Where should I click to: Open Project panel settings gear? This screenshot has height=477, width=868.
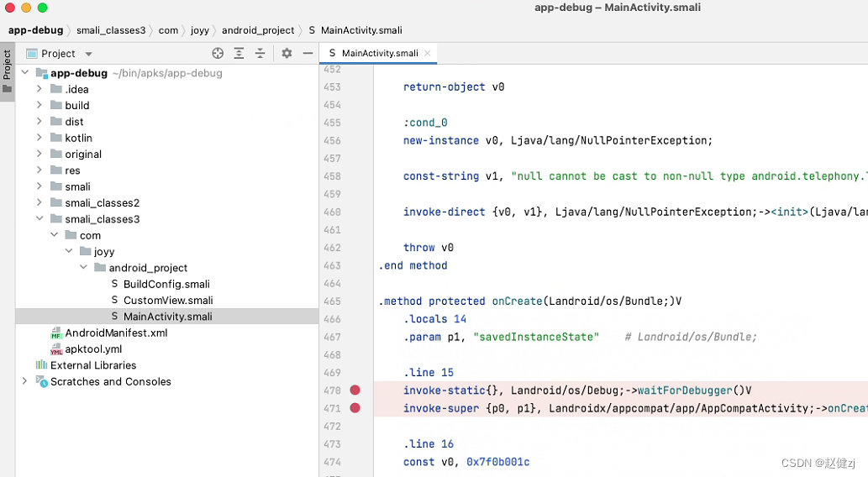[x=287, y=53]
